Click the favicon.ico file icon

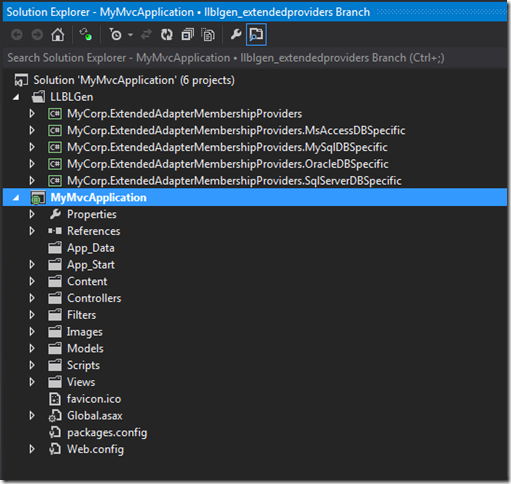tap(55, 399)
